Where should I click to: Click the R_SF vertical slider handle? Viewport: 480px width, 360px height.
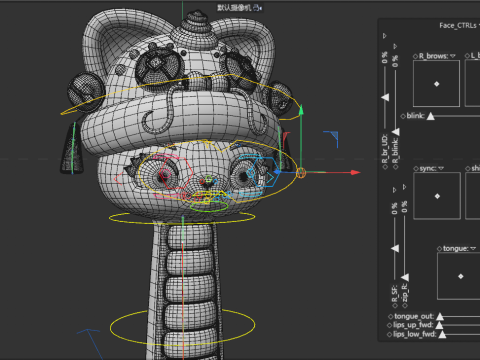point(395,248)
